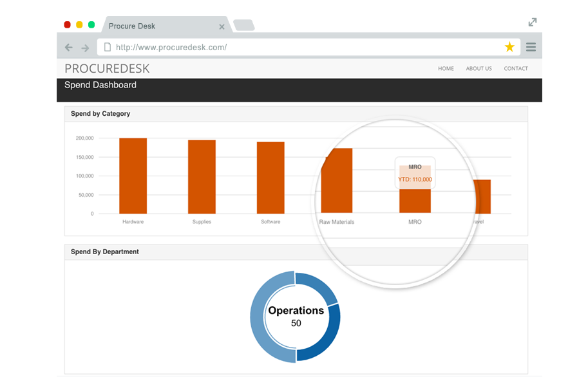Click the green window maximize button

pyautogui.click(x=91, y=24)
